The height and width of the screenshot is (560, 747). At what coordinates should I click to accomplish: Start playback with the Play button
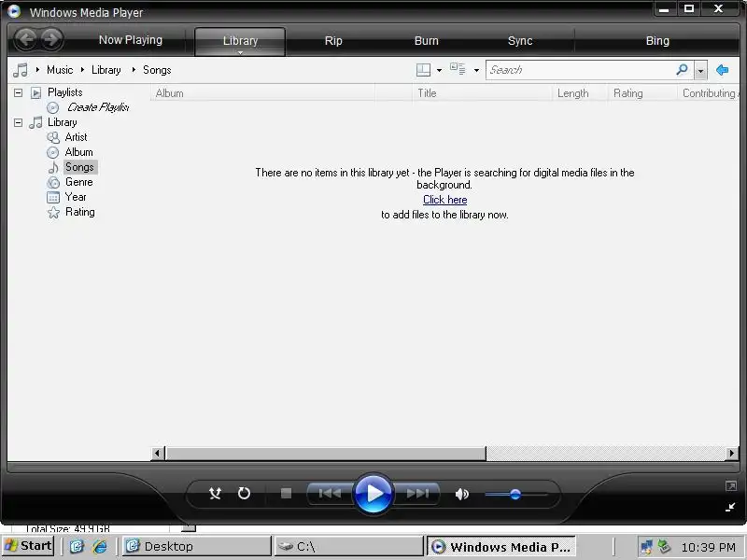[373, 494]
